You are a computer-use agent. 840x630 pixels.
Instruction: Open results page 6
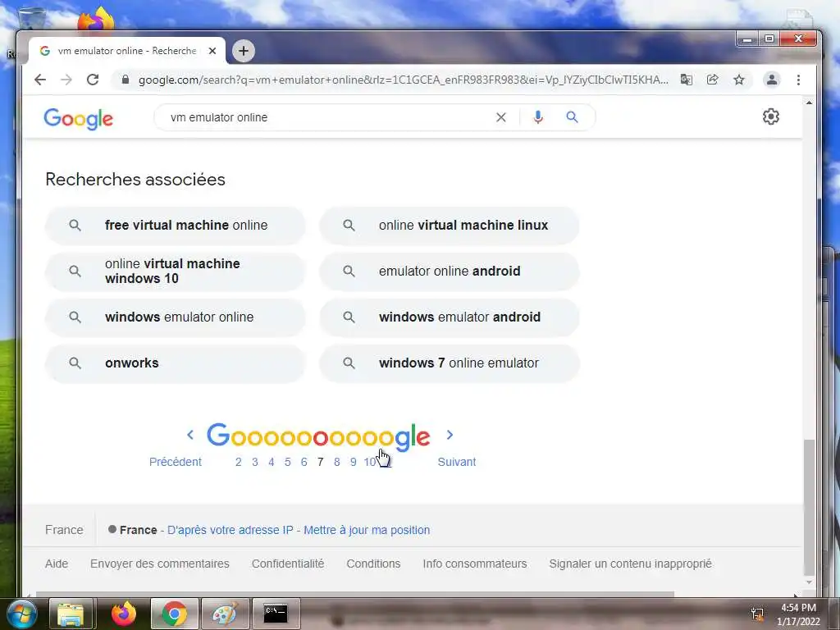(304, 462)
